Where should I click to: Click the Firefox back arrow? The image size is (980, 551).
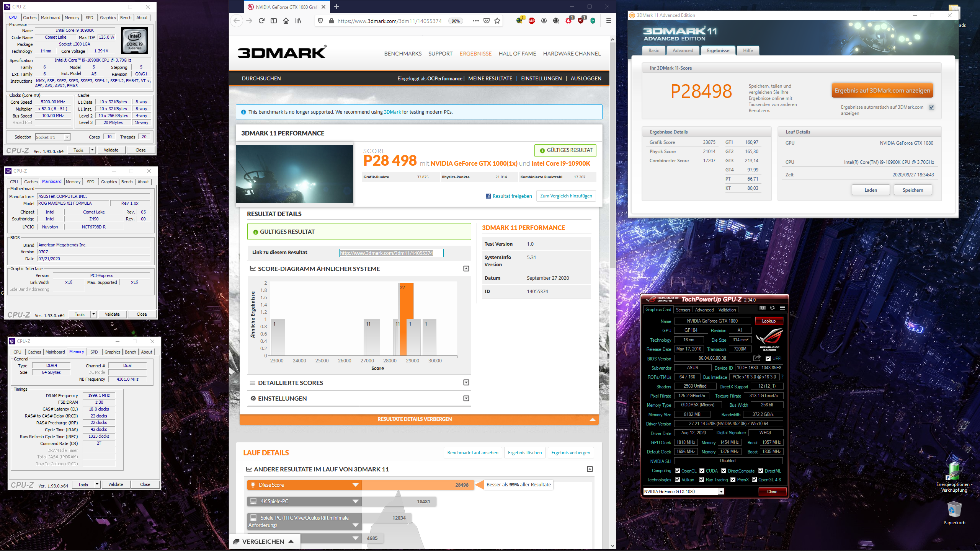[237, 21]
